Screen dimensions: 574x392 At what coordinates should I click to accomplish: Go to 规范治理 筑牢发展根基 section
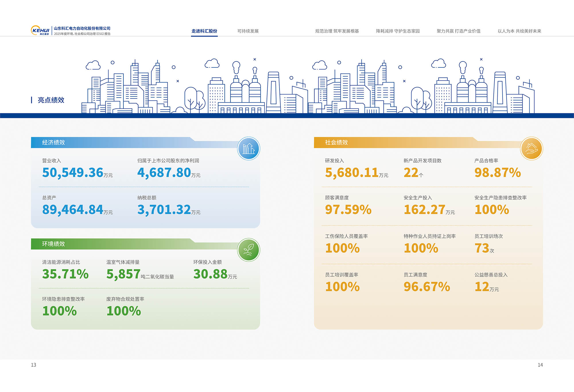337,31
